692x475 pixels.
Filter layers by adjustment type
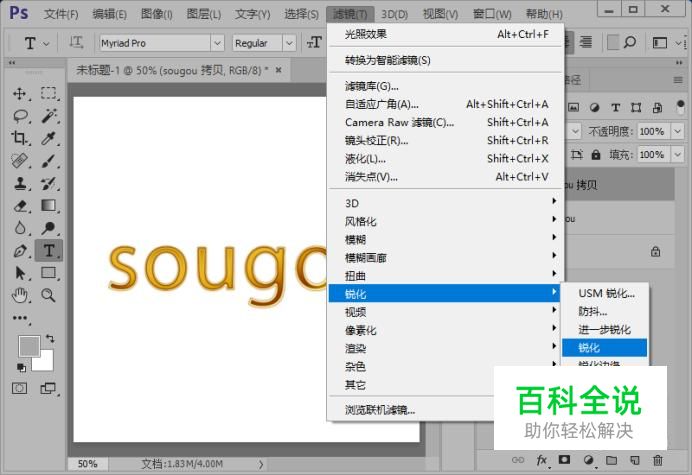[x=594, y=107]
